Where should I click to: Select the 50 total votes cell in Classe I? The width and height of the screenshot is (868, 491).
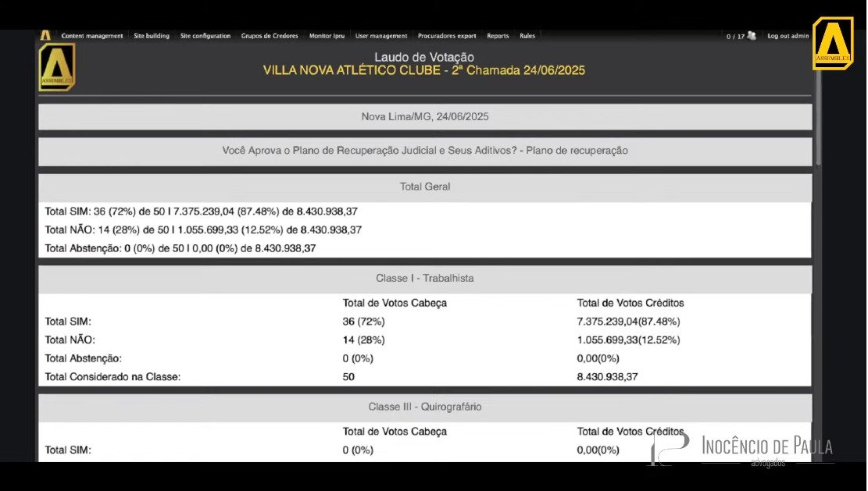(x=348, y=377)
